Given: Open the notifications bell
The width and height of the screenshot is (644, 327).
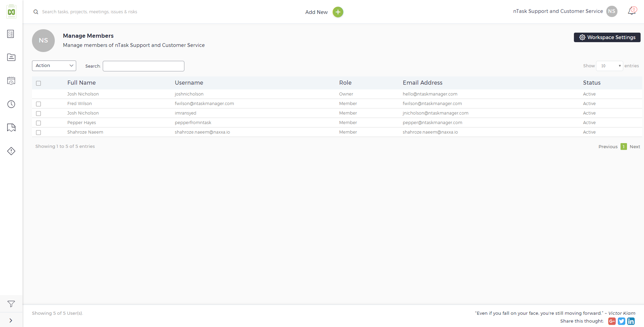Looking at the screenshot, I should tap(632, 11).
